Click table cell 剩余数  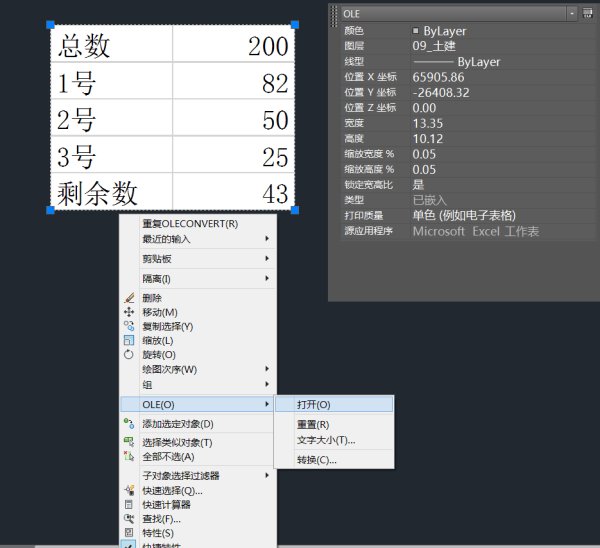111,191
